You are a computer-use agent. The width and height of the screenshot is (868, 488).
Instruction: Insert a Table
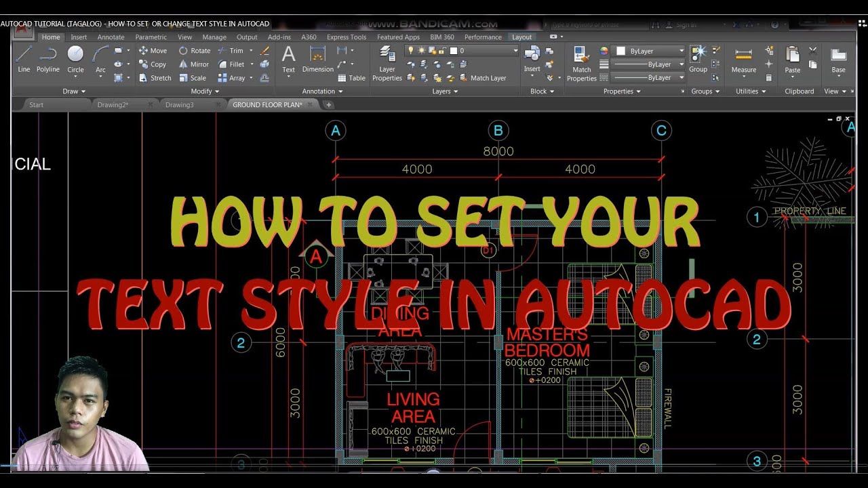(x=351, y=78)
